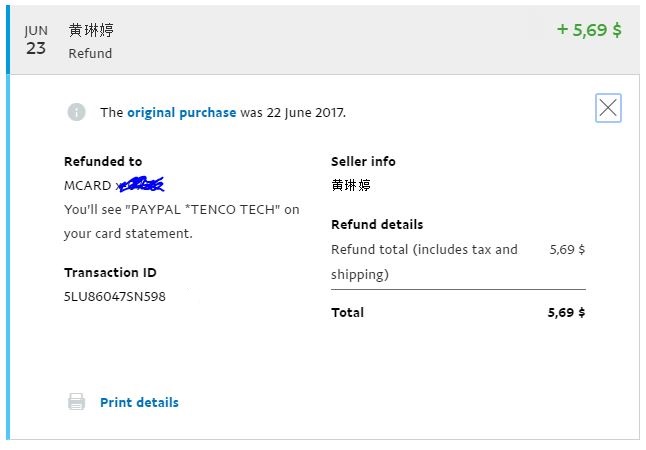Click the Transaction ID heading
646x450 pixels.
(110, 272)
